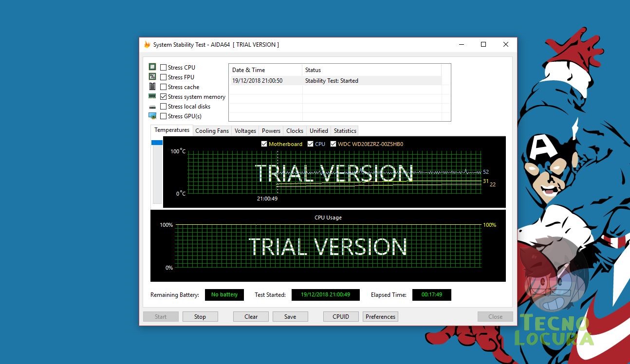Minimize the System Stability Test window

click(461, 44)
